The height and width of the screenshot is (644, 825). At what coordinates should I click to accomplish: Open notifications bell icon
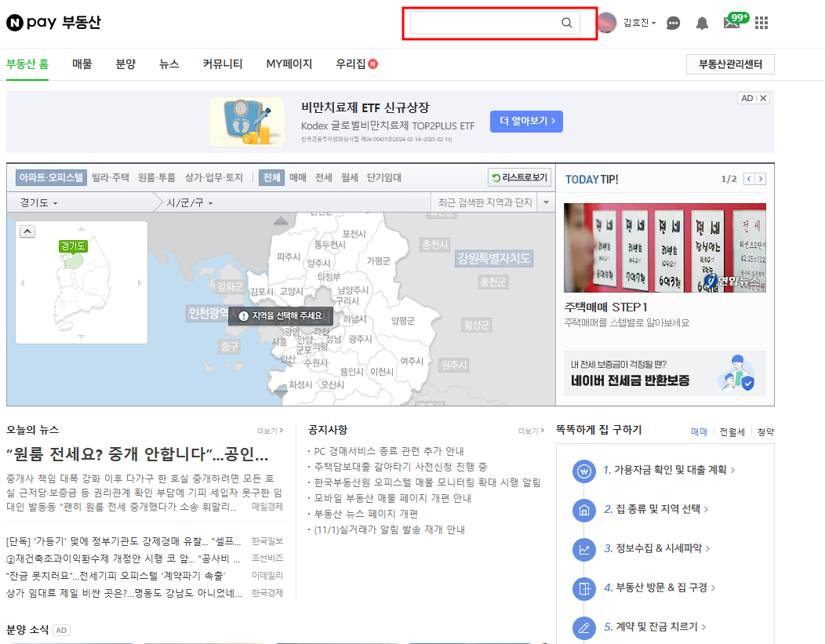pyautogui.click(x=702, y=23)
